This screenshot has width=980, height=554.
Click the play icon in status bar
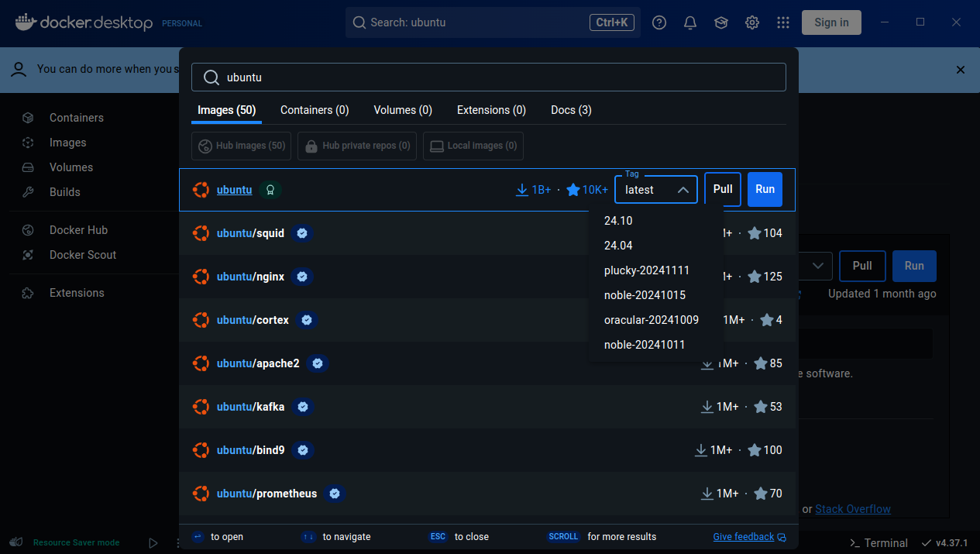pos(153,543)
